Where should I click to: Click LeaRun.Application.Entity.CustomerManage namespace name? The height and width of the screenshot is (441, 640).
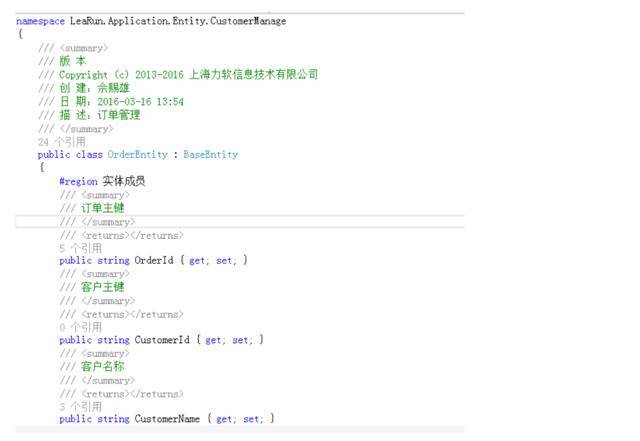(x=178, y=21)
